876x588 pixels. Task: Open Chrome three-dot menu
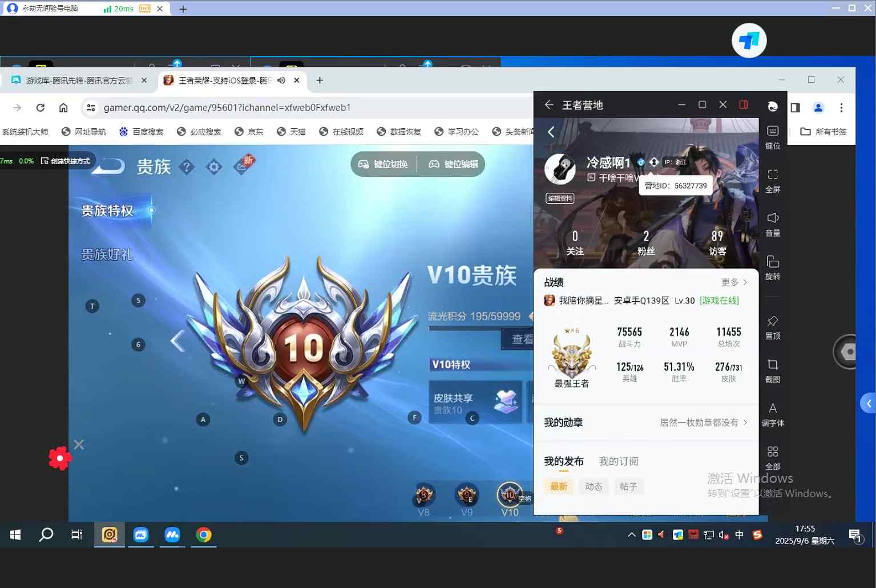[x=841, y=107]
